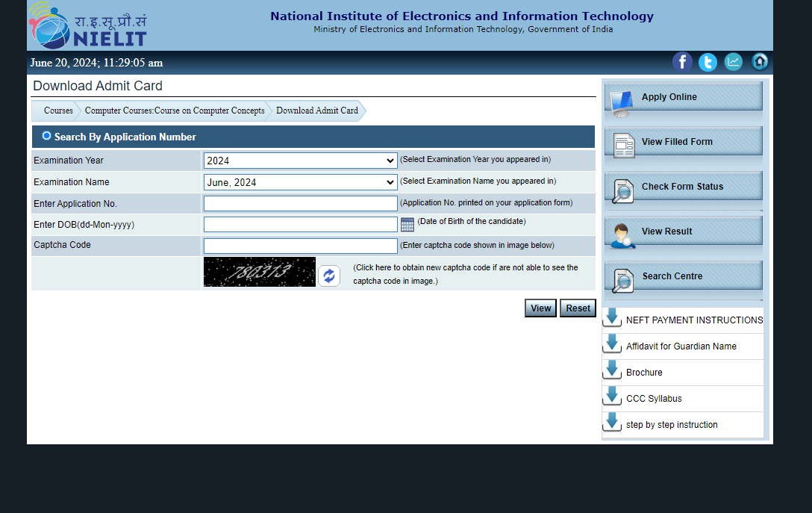Download the Brochure via arrow icon
The height and width of the screenshot is (513, 812).
(x=612, y=370)
